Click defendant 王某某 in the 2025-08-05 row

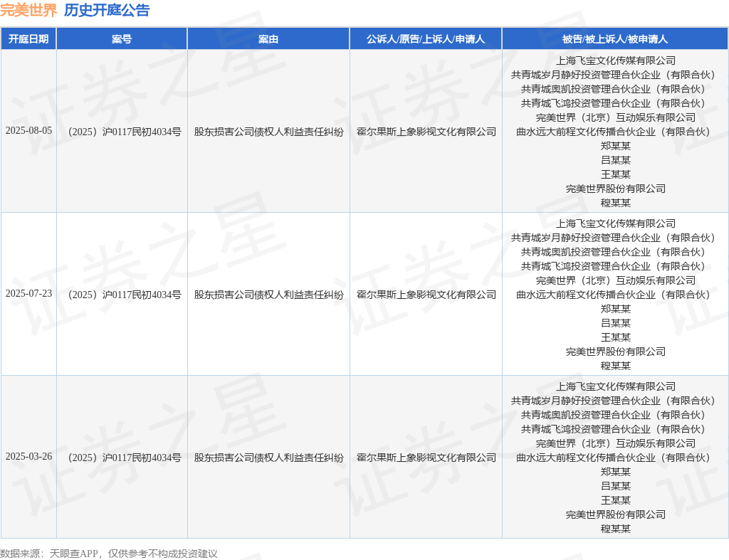click(x=616, y=175)
